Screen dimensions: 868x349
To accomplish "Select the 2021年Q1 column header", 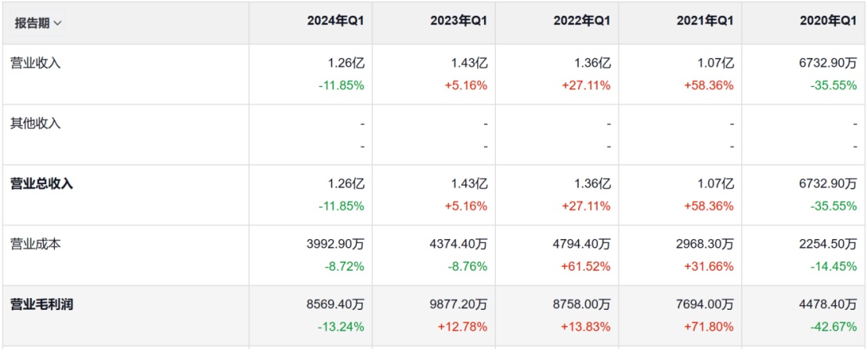I will pyautogui.click(x=705, y=22).
